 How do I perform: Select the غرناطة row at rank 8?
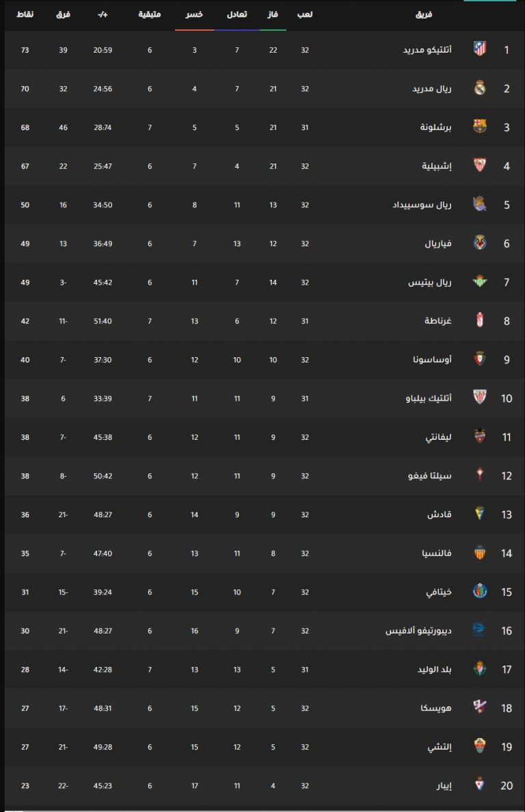click(264, 321)
